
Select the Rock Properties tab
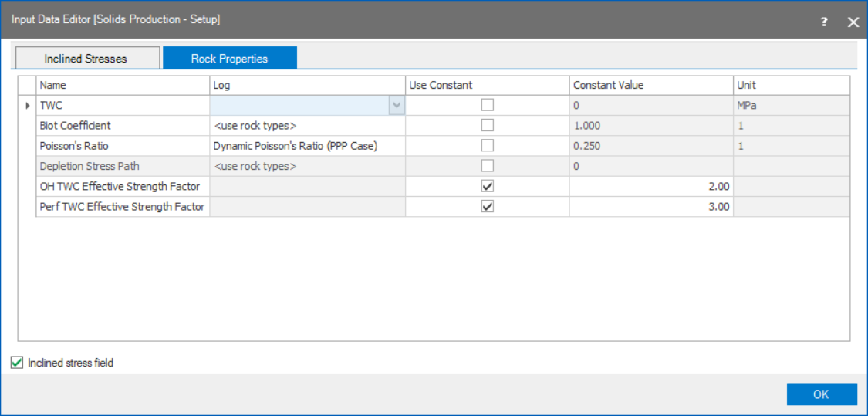click(x=229, y=59)
